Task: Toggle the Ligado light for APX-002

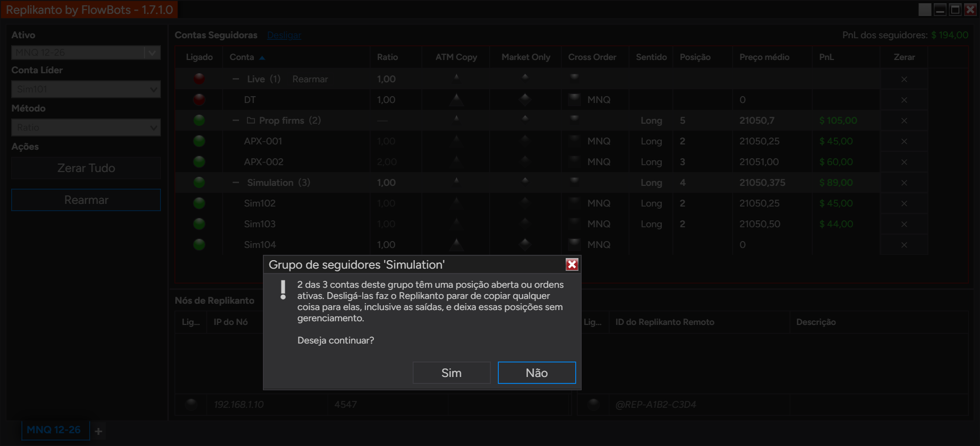Action: pyautogui.click(x=199, y=162)
